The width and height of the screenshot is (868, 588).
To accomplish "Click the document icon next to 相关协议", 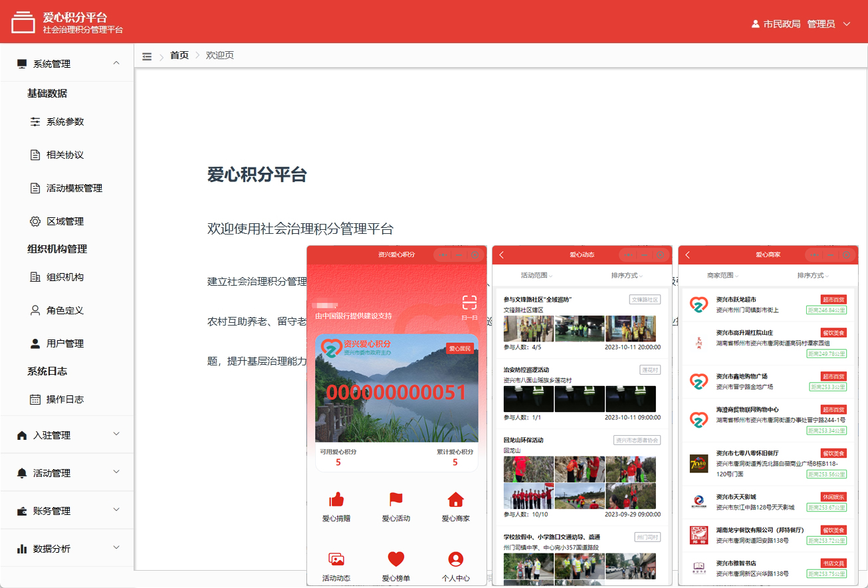I will (35, 155).
